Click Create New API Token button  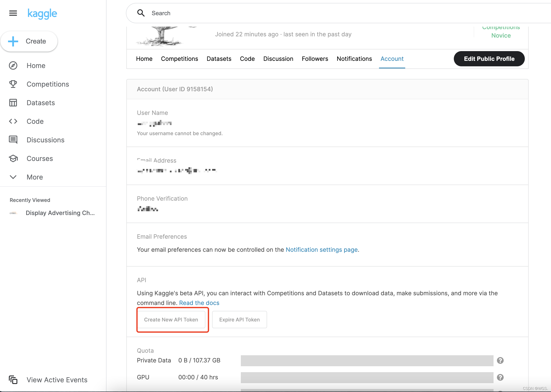tap(171, 320)
